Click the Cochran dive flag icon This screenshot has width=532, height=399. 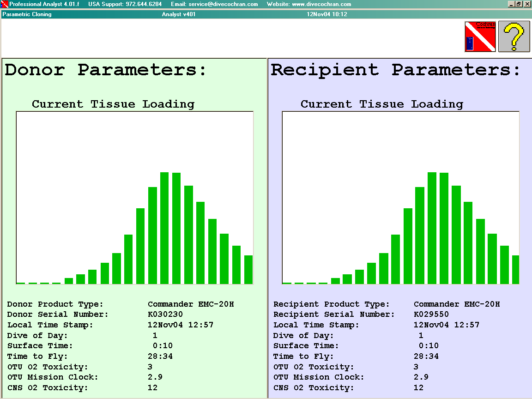point(480,36)
